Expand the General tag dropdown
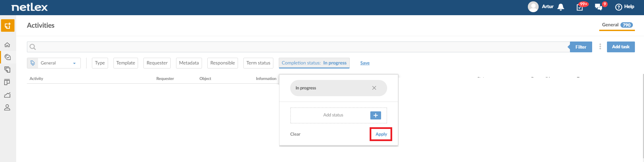This screenshot has height=162, width=644. click(x=74, y=63)
